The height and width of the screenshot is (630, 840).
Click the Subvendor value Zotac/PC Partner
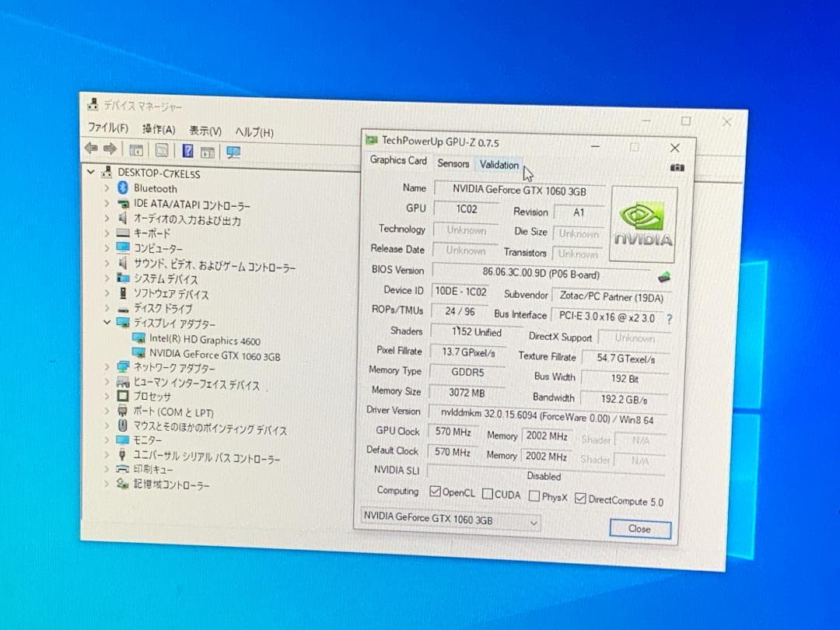[x=611, y=296]
